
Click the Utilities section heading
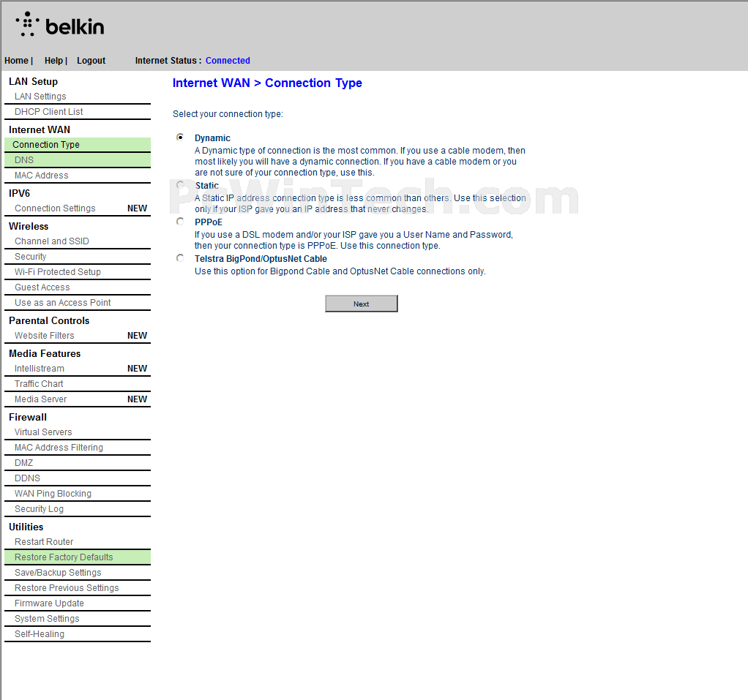click(x=26, y=527)
